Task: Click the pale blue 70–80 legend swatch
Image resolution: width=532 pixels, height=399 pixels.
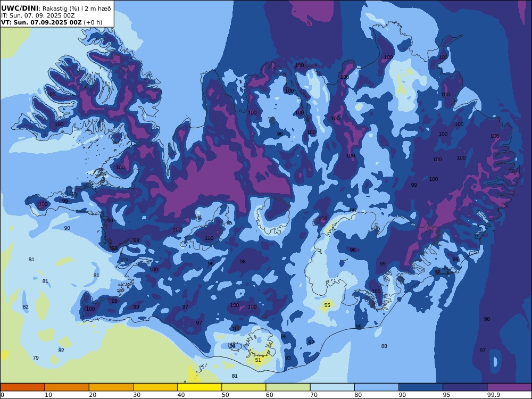Action: click(x=332, y=387)
